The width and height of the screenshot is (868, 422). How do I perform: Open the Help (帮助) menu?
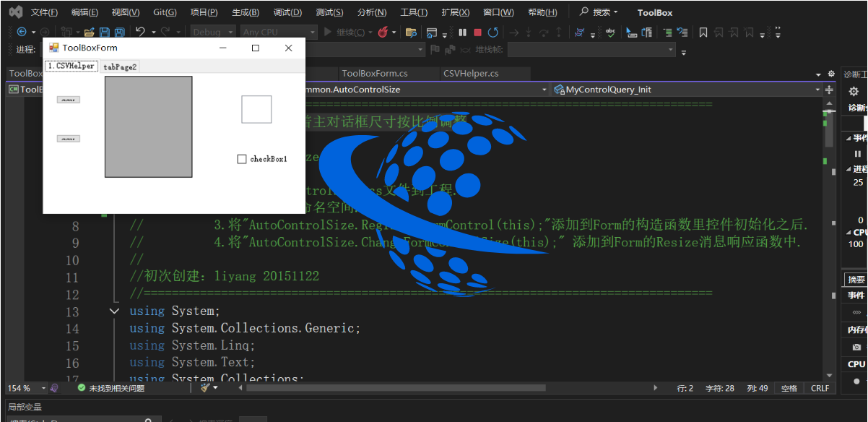click(x=542, y=12)
